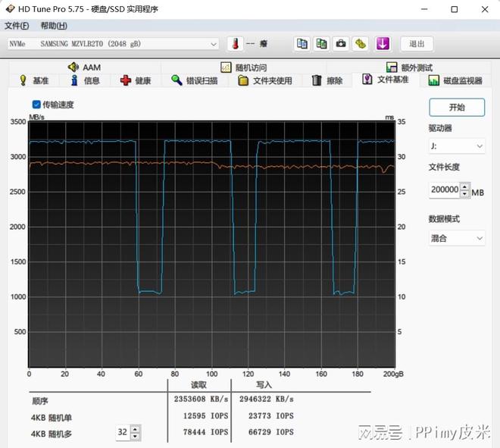This screenshot has width=500, height=448.
Task: Click the file benchmark icon
Action: [367, 79]
